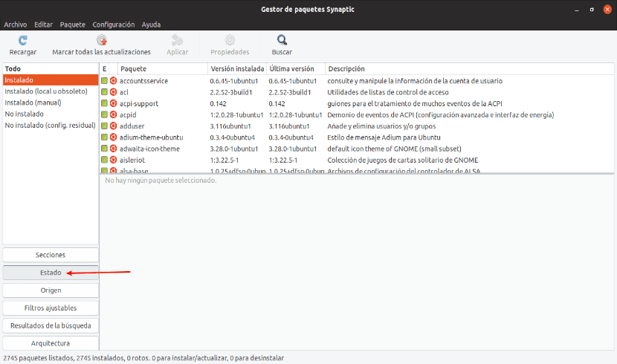Click Ubuntu support icon for accountsservice
Image resolution: width=617 pixels, height=364 pixels.
113,80
